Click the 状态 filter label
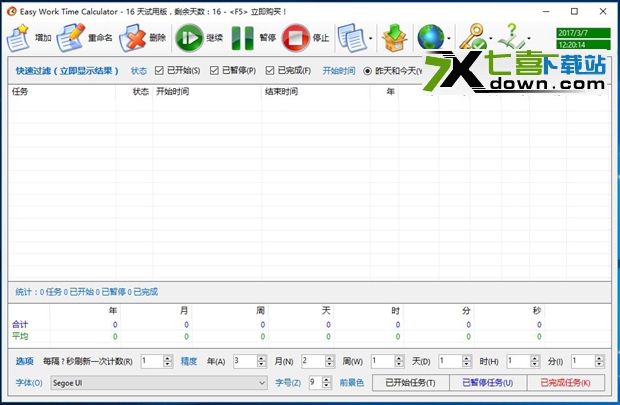This screenshot has width=620, height=405. click(139, 71)
